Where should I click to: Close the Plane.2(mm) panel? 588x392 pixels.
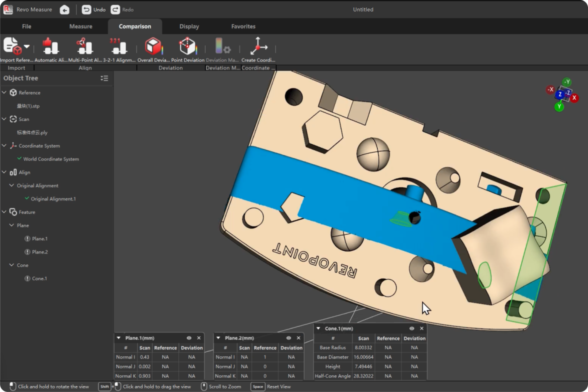(x=298, y=338)
